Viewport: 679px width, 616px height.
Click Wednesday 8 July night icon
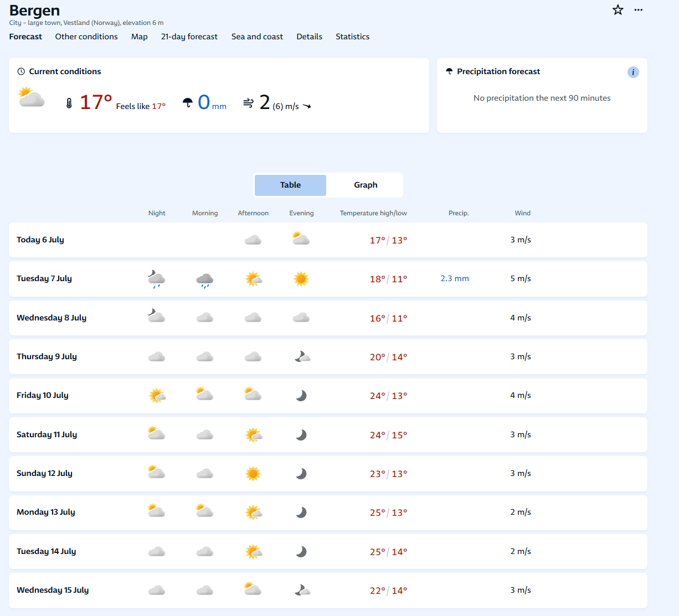tap(157, 316)
